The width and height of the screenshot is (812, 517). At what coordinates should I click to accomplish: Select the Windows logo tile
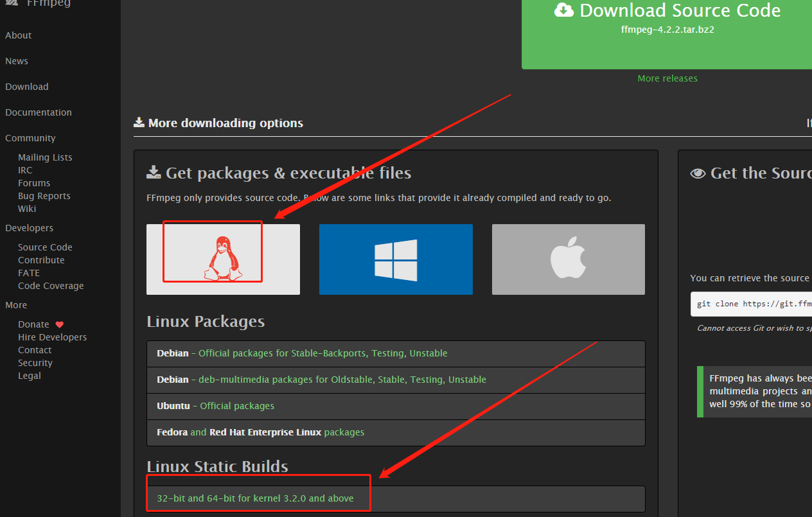pyautogui.click(x=396, y=259)
